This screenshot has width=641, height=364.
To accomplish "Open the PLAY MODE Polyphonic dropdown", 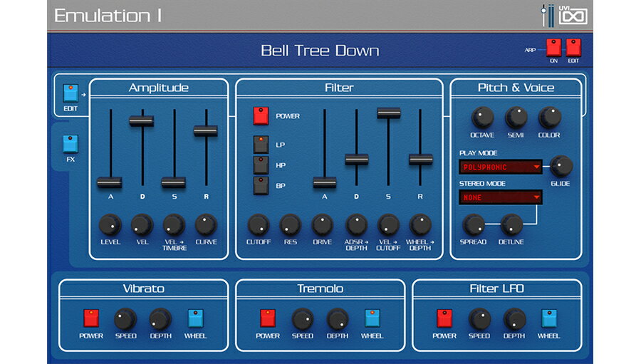I will coord(501,167).
